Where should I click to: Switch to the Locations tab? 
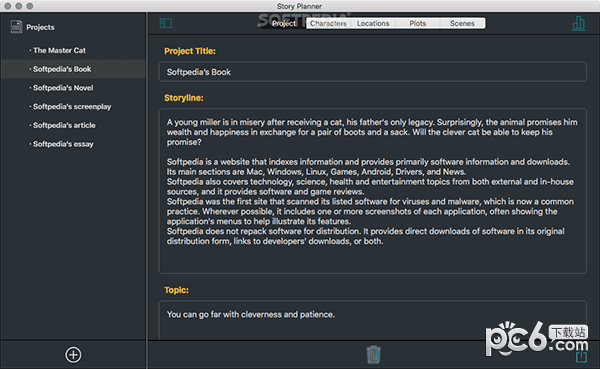[373, 23]
